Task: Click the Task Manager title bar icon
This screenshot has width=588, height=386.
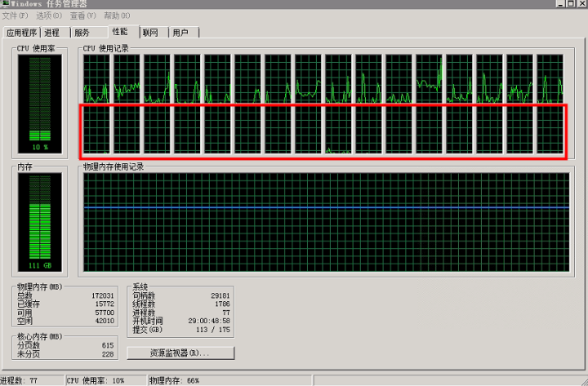Action: pos(5,3)
